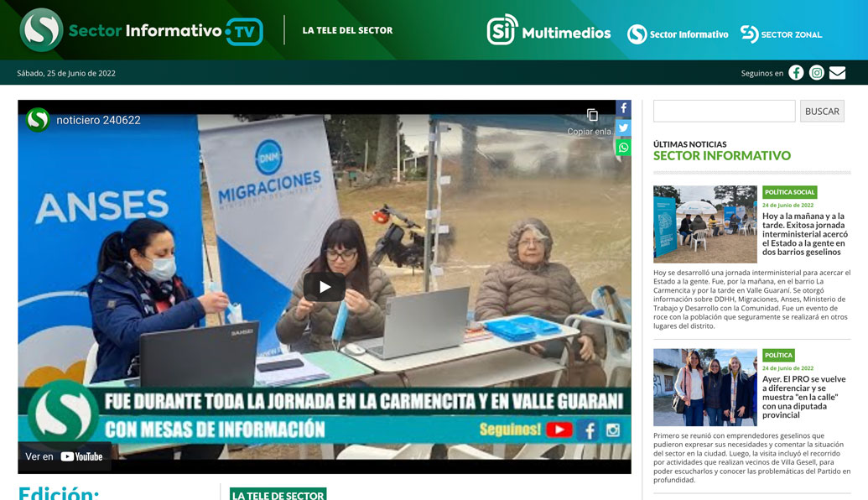This screenshot has width=868, height=500.
Task: Copy the video link icon
Action: coord(594,113)
